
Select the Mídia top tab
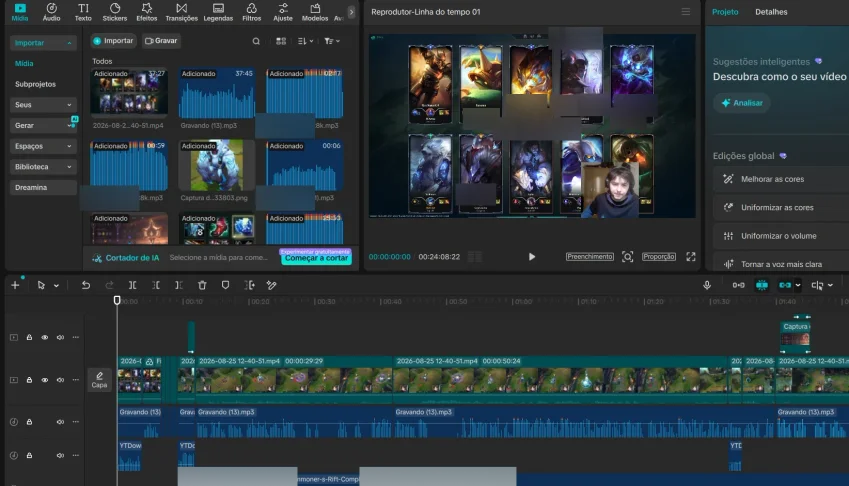pos(19,12)
